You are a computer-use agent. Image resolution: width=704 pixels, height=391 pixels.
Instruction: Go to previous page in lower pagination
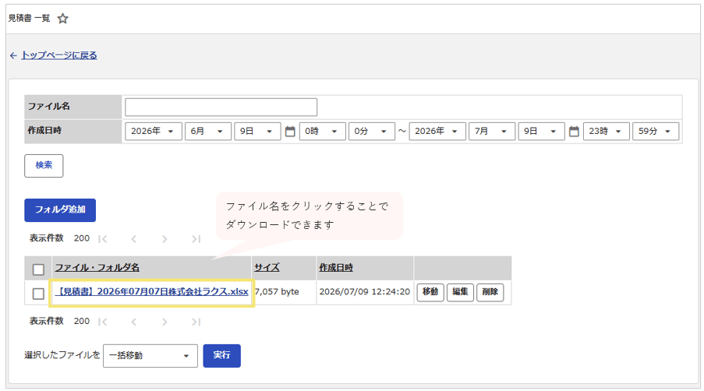pos(134,322)
